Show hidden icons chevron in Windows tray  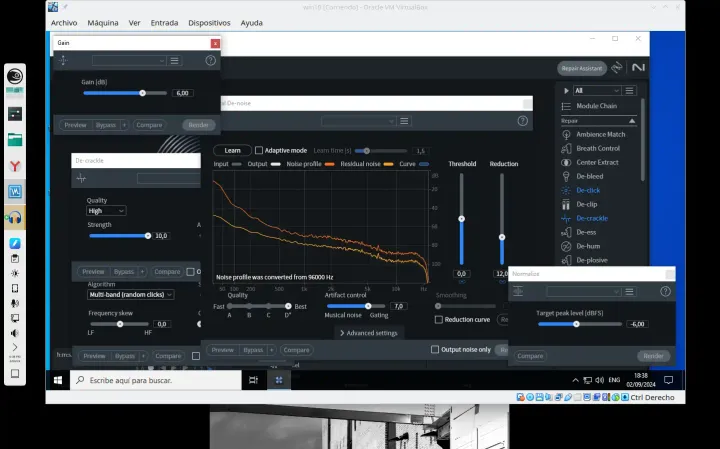click(x=575, y=380)
